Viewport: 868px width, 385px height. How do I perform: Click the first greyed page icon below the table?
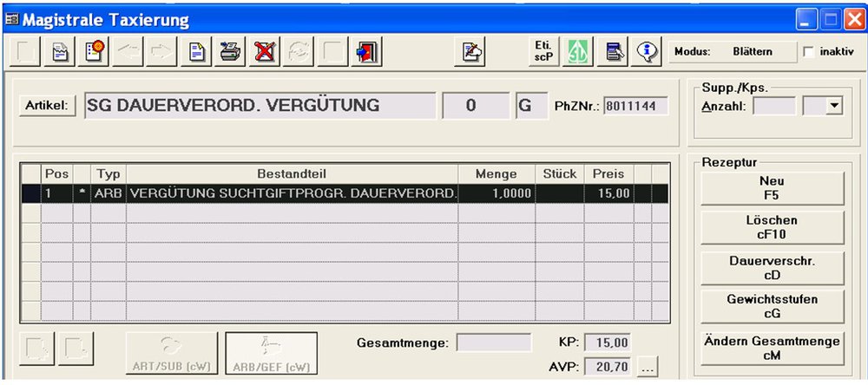[37, 348]
